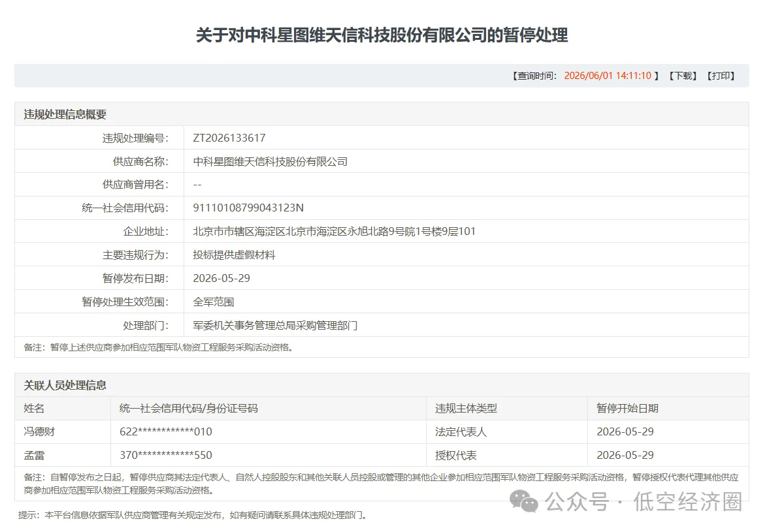The image size is (767, 532).
Task: Click the remark starting 自暂停发布之日起
Action: point(381,484)
